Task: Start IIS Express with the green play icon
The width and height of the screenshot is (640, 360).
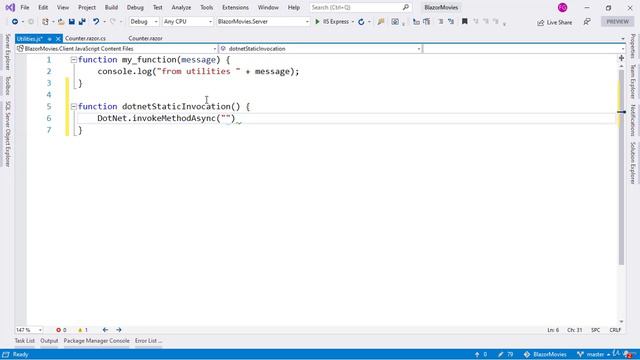Action: pyautogui.click(x=317, y=22)
